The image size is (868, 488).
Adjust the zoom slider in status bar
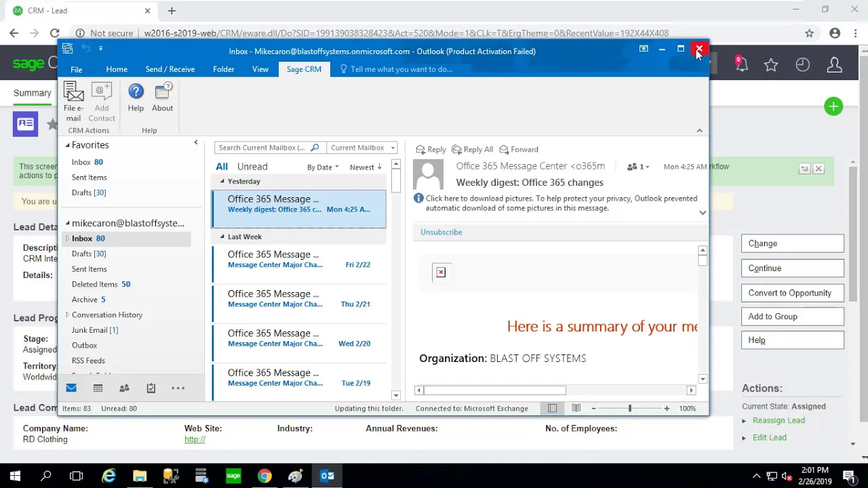point(629,408)
